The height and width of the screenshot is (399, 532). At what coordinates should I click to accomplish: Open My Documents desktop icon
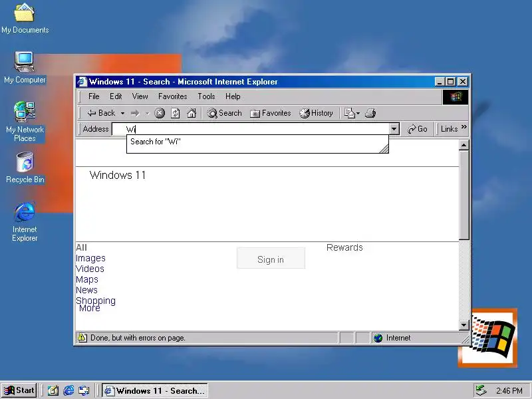coord(25,19)
